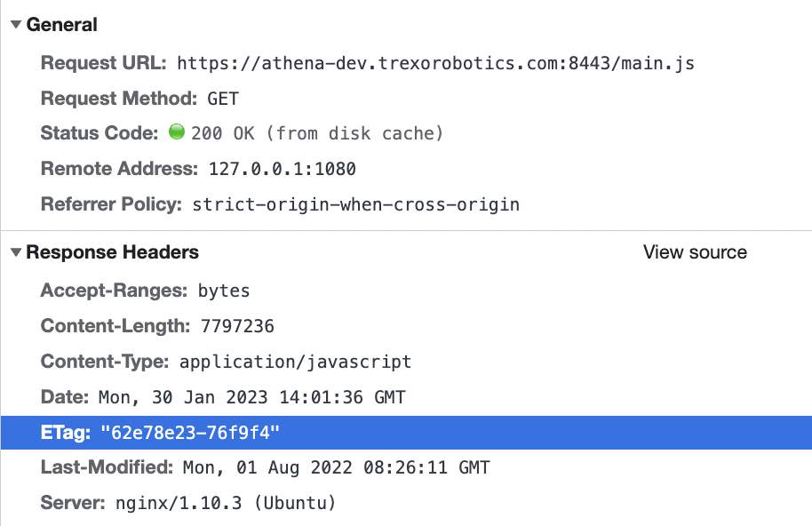Image resolution: width=812 pixels, height=526 pixels.
Task: Click the disclosure arrow before Response Headers
Action: tap(14, 252)
